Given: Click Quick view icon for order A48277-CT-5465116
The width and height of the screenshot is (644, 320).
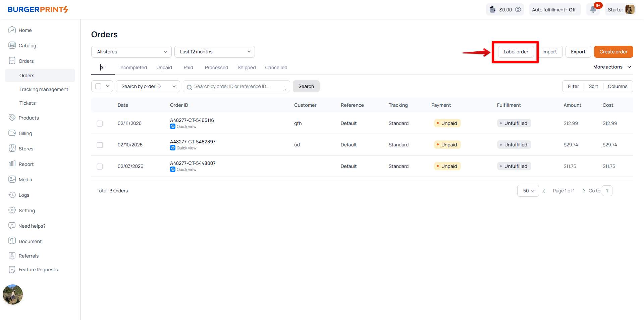Looking at the screenshot, I should point(173,127).
